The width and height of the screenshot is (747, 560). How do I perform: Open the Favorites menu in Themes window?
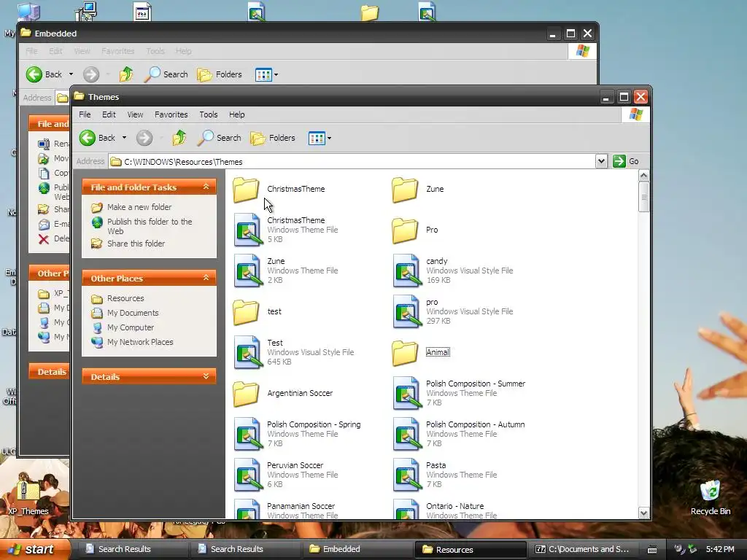point(171,114)
